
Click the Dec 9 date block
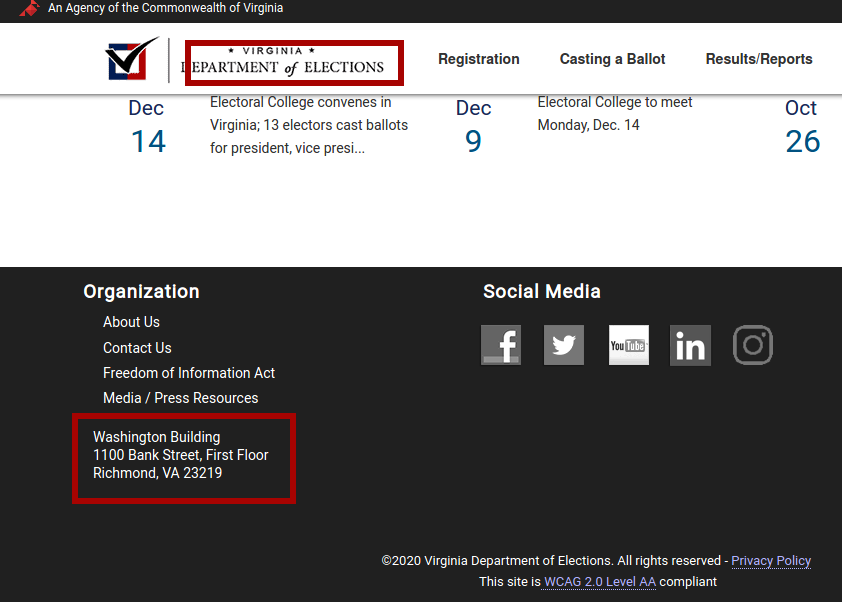(x=473, y=127)
